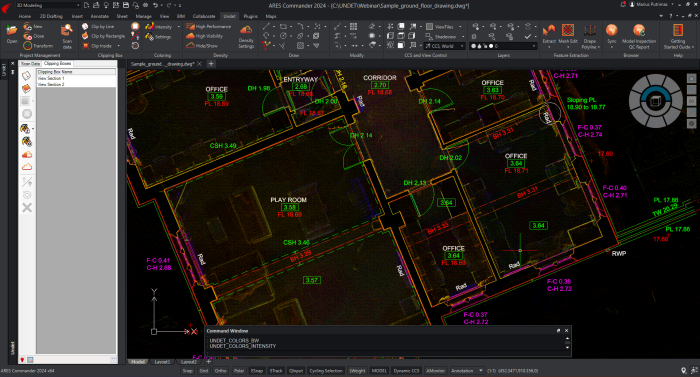The height and width of the screenshot is (377, 700).
Task: Toggle Grid in status bar
Action: coord(204,371)
